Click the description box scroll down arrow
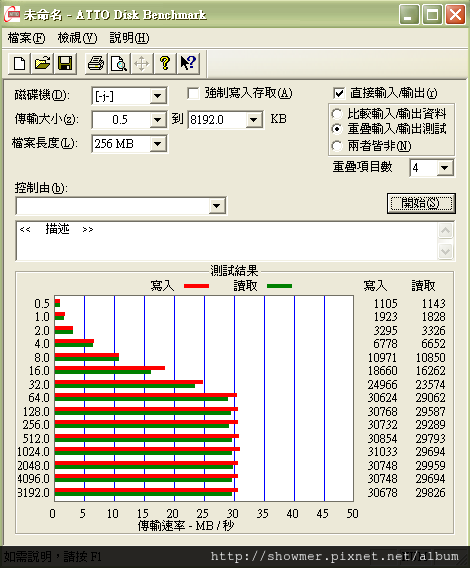 (x=445, y=251)
